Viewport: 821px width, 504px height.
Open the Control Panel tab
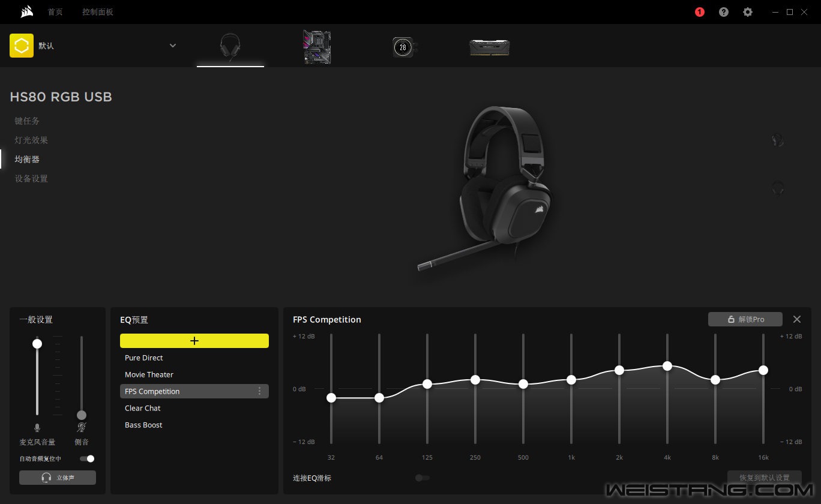pos(98,12)
